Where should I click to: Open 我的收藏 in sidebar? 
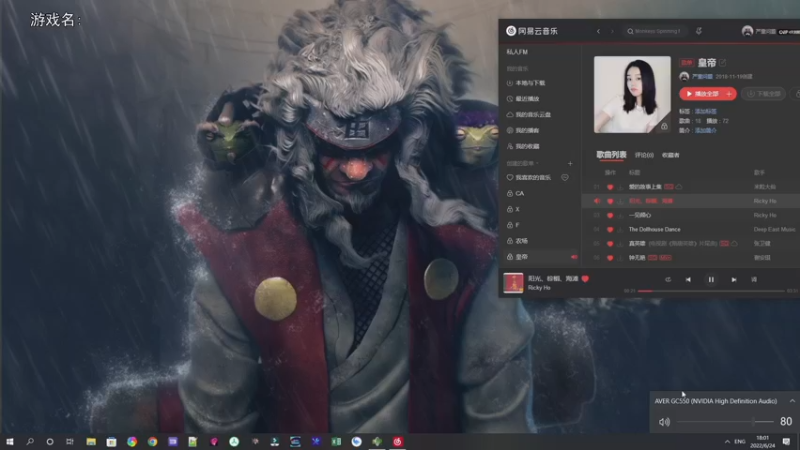pyautogui.click(x=523, y=146)
